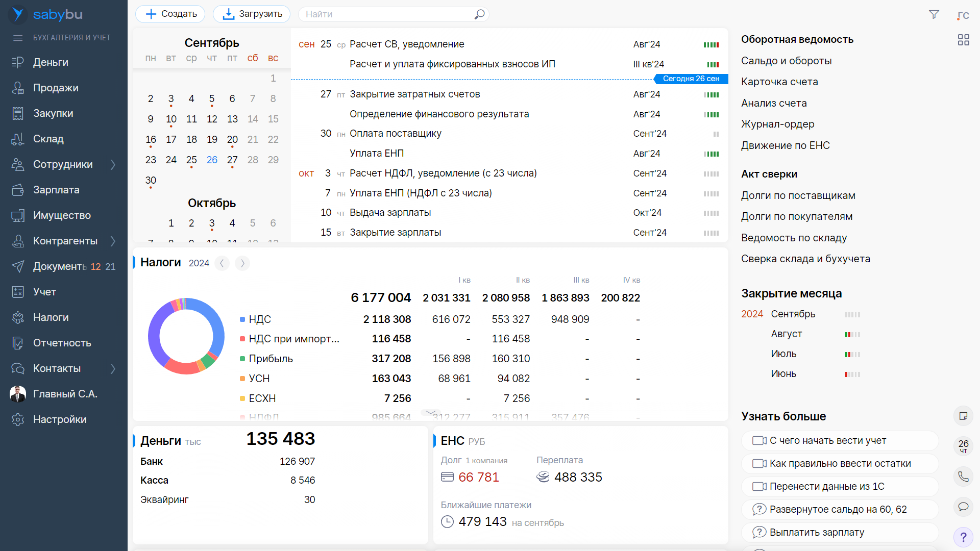The height and width of the screenshot is (551, 980).
Task: Open the 26 Чт calendar date icon
Action: 963,446
